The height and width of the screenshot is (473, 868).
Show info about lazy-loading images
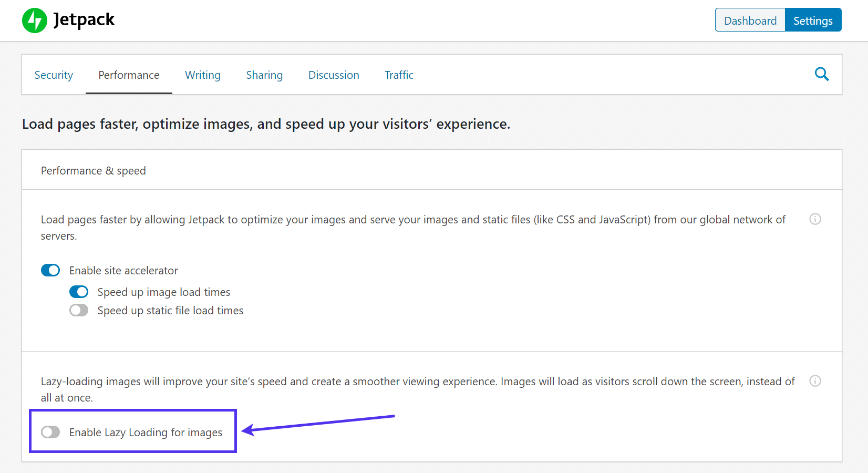[x=815, y=381]
